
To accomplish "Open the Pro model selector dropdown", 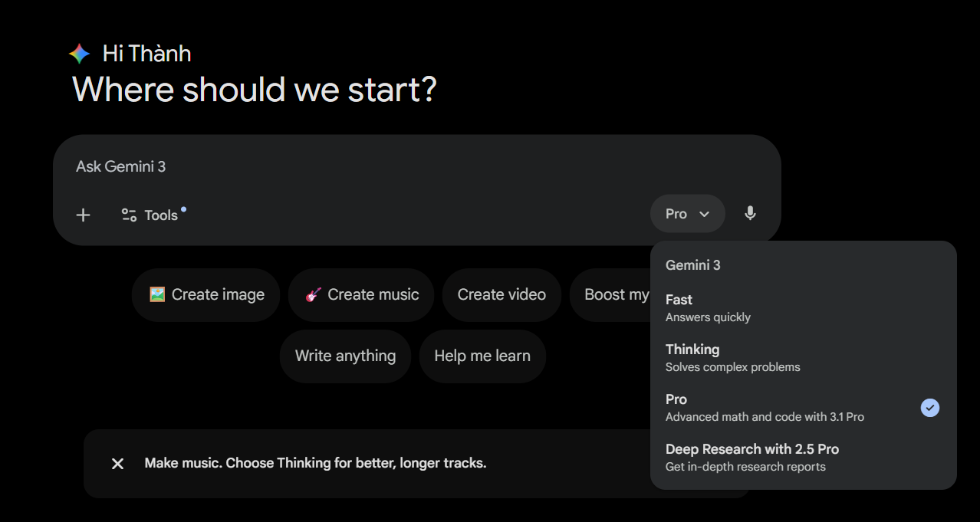I will [686, 214].
